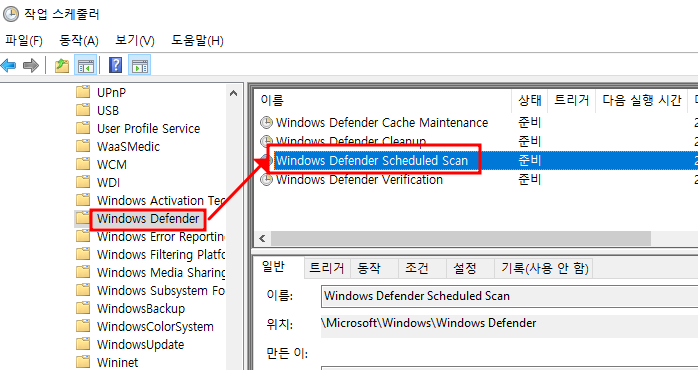Viewport: 698px width, 370px height.
Task: Click the Windows Subsystem folder icon
Action: coord(83,290)
